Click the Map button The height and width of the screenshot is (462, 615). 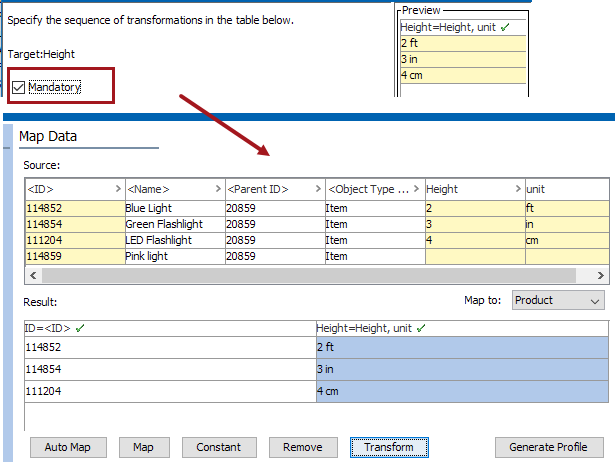click(144, 447)
